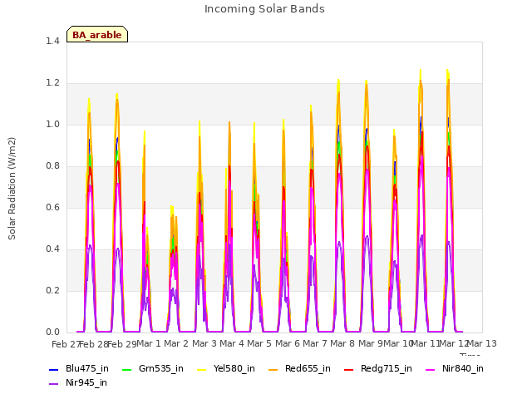
Task: Click the Mar 6 x-axis date label
Action: [288, 343]
